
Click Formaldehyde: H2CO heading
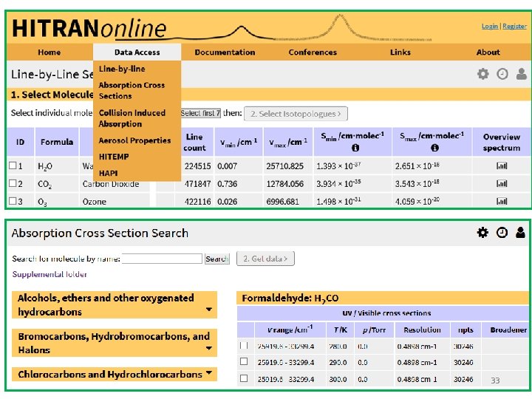pyautogui.click(x=290, y=299)
